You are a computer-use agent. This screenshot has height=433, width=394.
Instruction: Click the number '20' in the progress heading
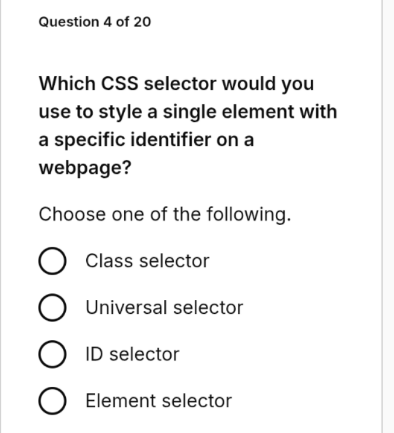(x=143, y=22)
